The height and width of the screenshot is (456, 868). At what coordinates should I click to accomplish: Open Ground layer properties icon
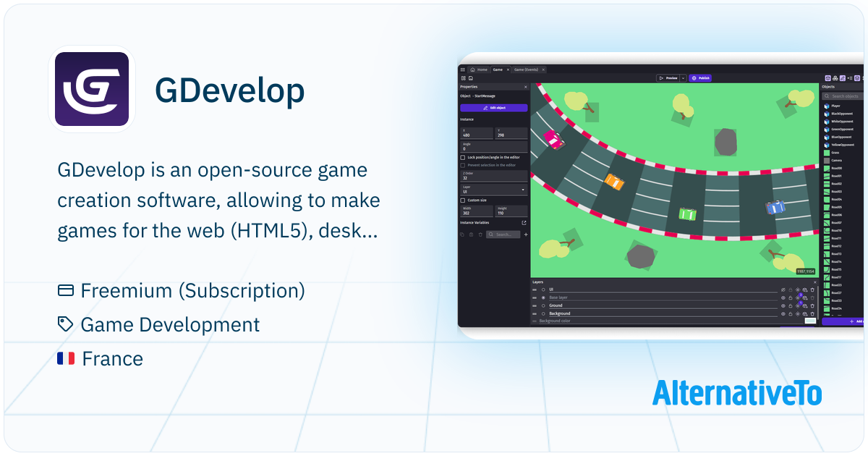click(805, 305)
